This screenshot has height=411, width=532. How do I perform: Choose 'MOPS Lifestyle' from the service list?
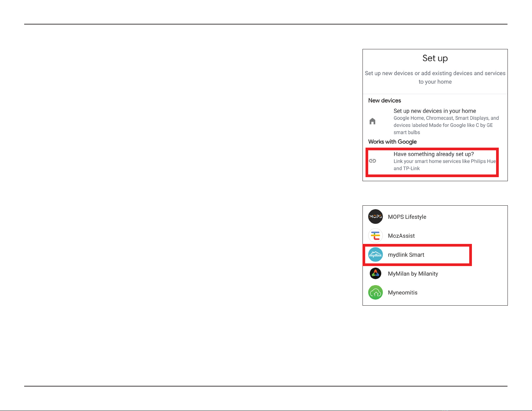[x=407, y=217]
